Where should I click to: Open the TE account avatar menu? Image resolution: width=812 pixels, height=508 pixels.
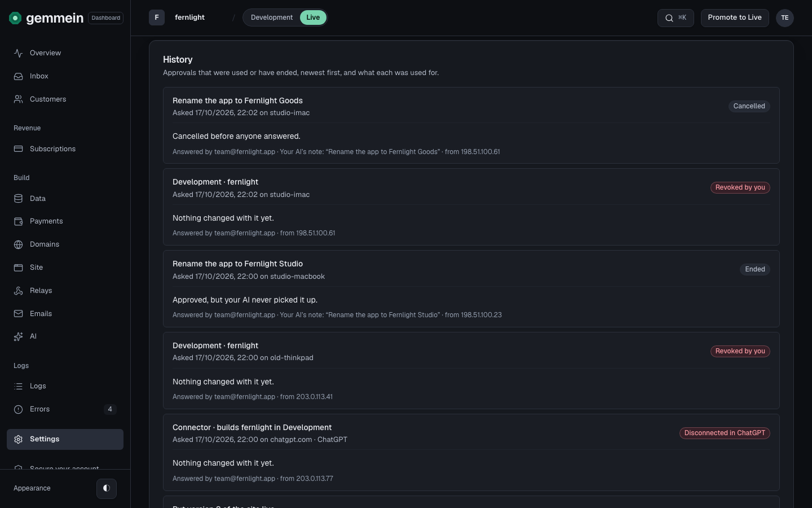coord(785,17)
